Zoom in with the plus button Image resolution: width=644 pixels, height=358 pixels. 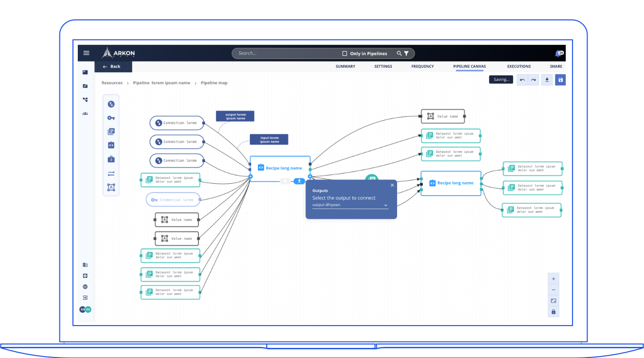(x=554, y=279)
